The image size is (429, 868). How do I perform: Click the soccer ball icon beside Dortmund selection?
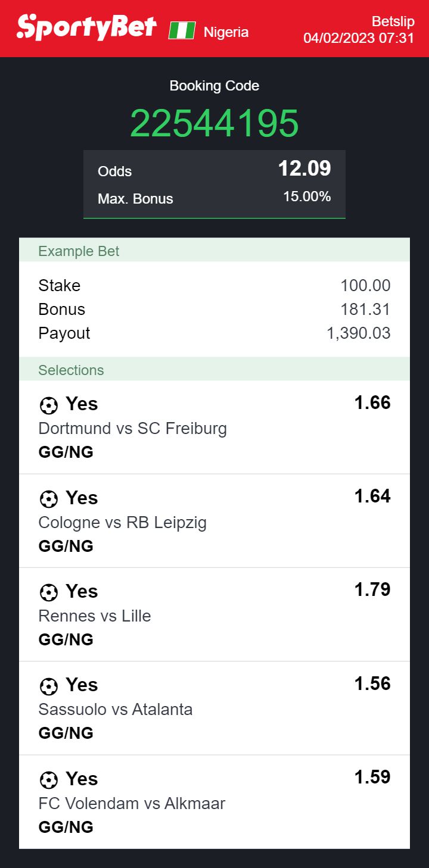coord(48,405)
